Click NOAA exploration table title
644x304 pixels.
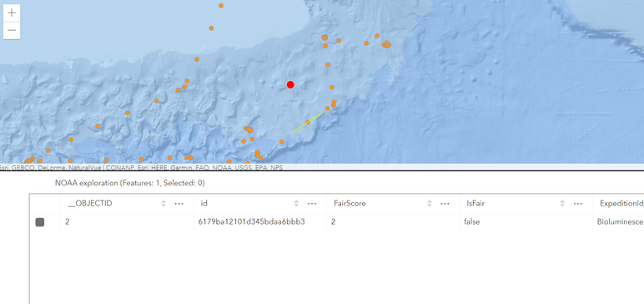[130, 183]
